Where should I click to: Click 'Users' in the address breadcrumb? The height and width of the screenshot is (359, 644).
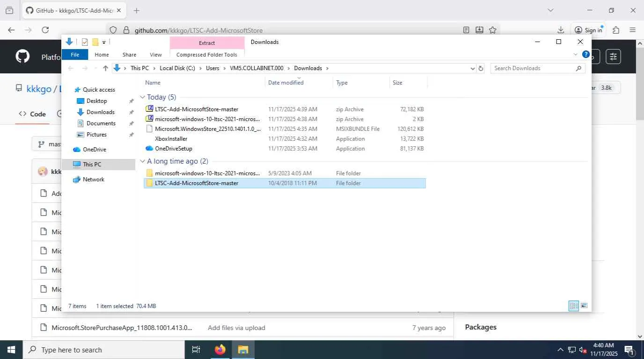tap(212, 68)
